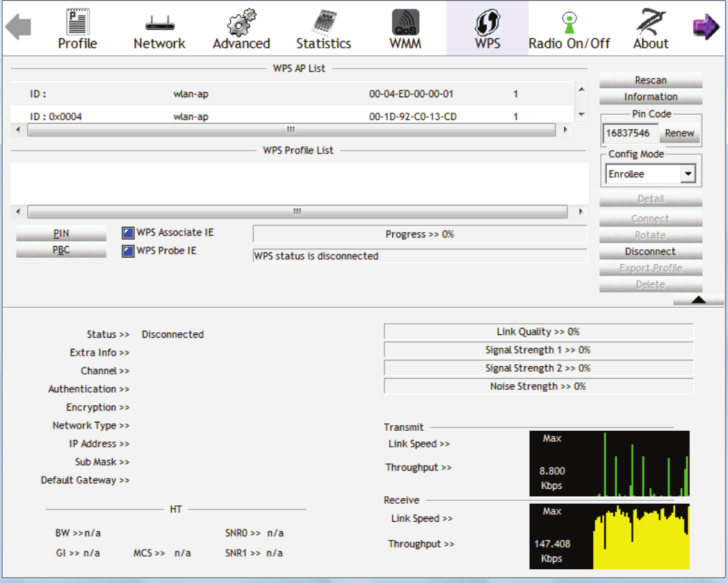Viewport: 728px width, 583px height.
Task: Click the PBC button
Action: click(x=60, y=249)
